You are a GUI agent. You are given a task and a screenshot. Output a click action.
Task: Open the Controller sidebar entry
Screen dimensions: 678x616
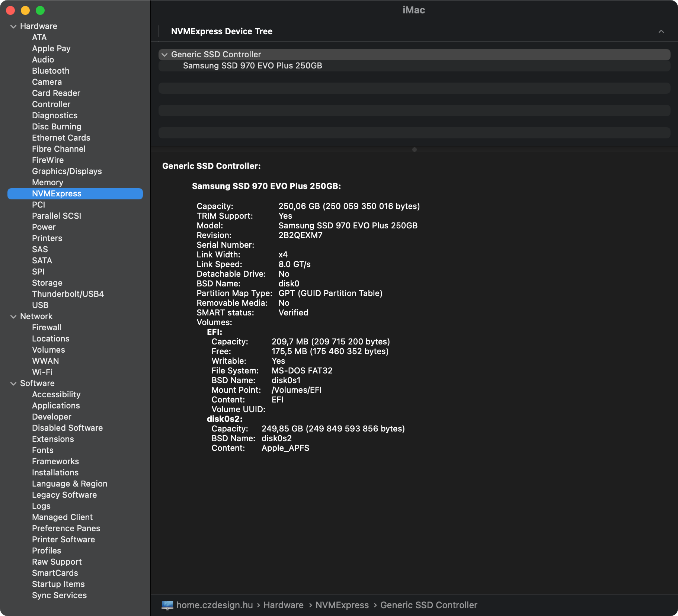(51, 105)
